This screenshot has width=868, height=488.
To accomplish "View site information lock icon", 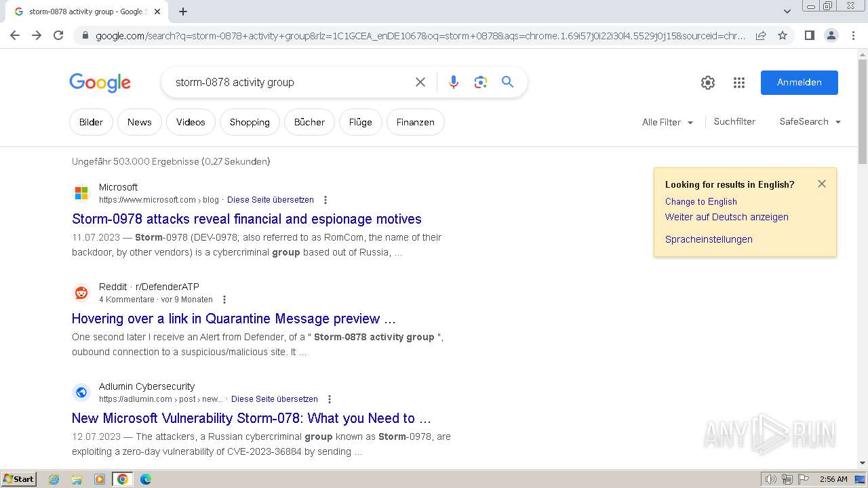I will coord(85,36).
